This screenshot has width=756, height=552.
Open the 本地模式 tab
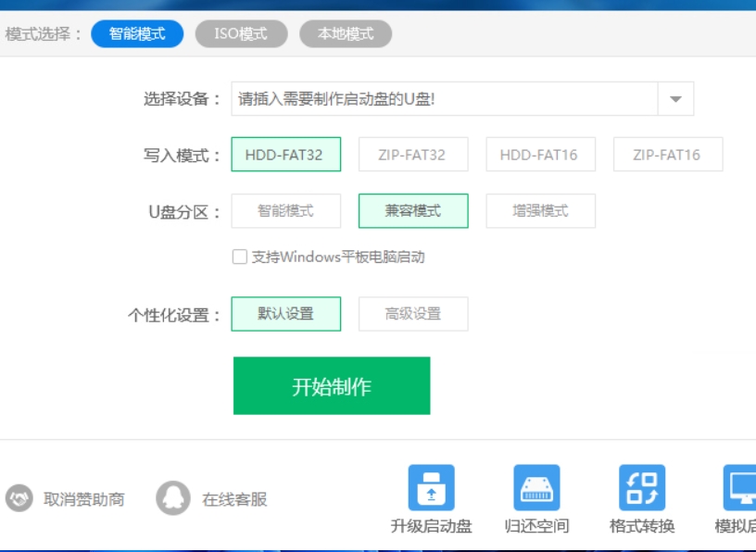pyautogui.click(x=345, y=33)
